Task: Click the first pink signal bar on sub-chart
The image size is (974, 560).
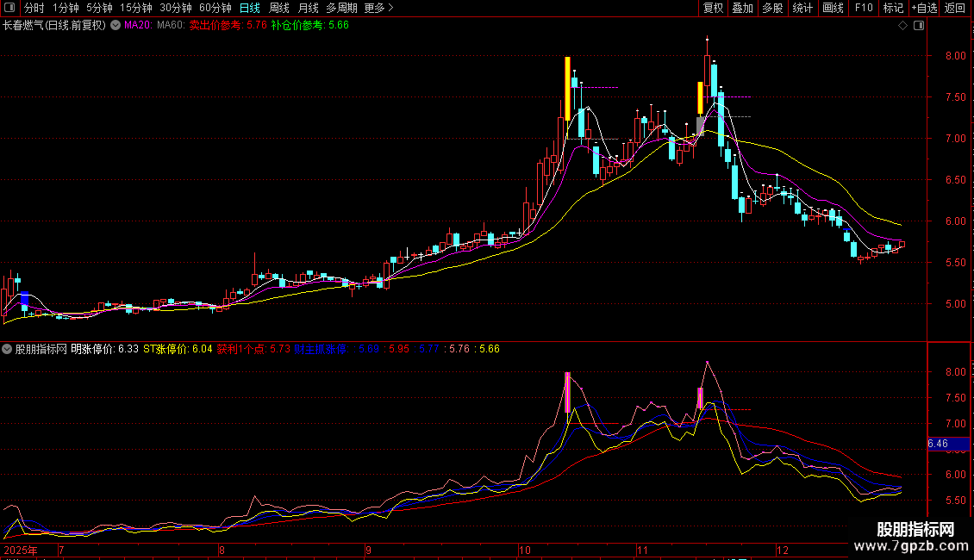Action: click(x=567, y=392)
